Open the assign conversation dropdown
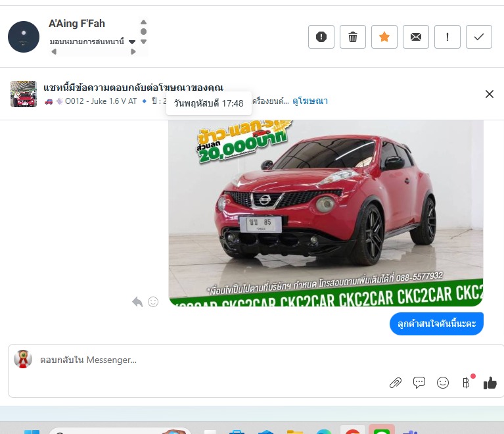 [93, 41]
